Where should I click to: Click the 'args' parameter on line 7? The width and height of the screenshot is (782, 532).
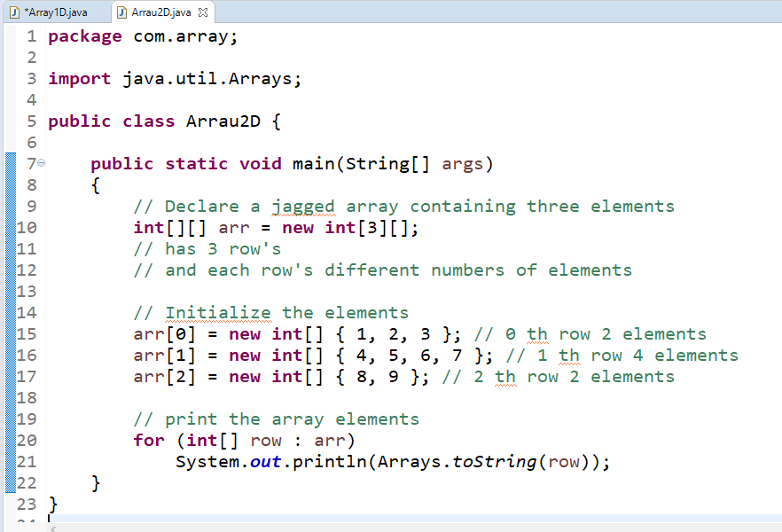pyautogui.click(x=462, y=164)
